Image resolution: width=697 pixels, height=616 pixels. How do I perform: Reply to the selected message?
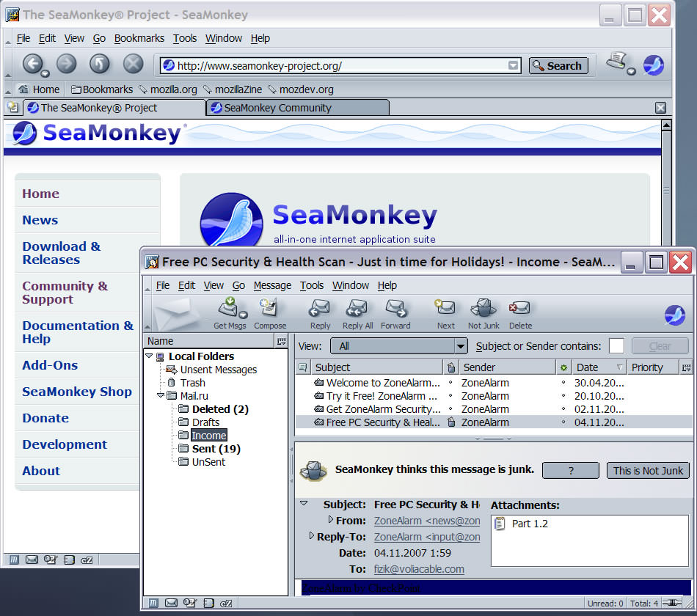tap(320, 313)
